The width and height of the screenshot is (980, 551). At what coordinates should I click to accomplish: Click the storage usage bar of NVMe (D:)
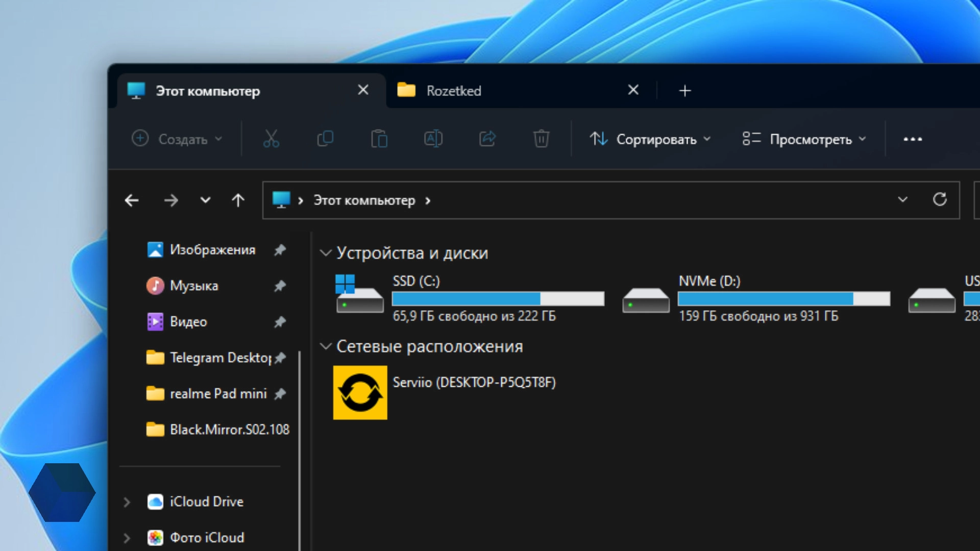[x=783, y=297]
